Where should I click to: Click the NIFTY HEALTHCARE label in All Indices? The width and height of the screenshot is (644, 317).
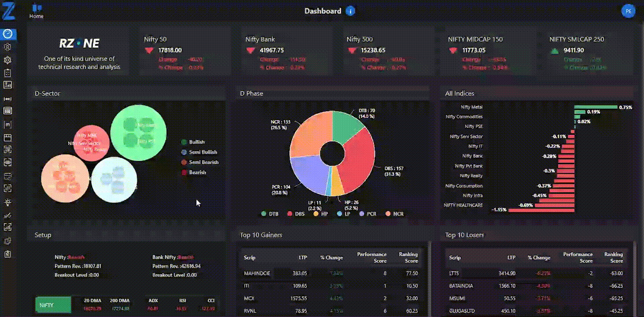coord(463,205)
